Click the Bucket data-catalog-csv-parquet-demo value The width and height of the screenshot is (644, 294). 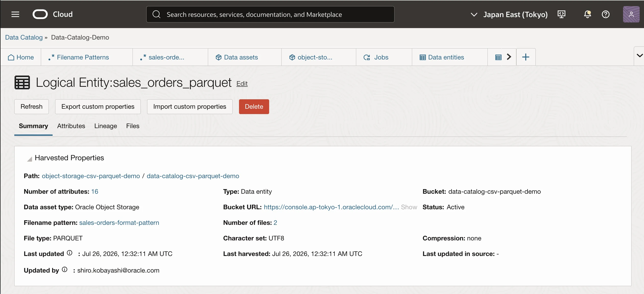(495, 191)
